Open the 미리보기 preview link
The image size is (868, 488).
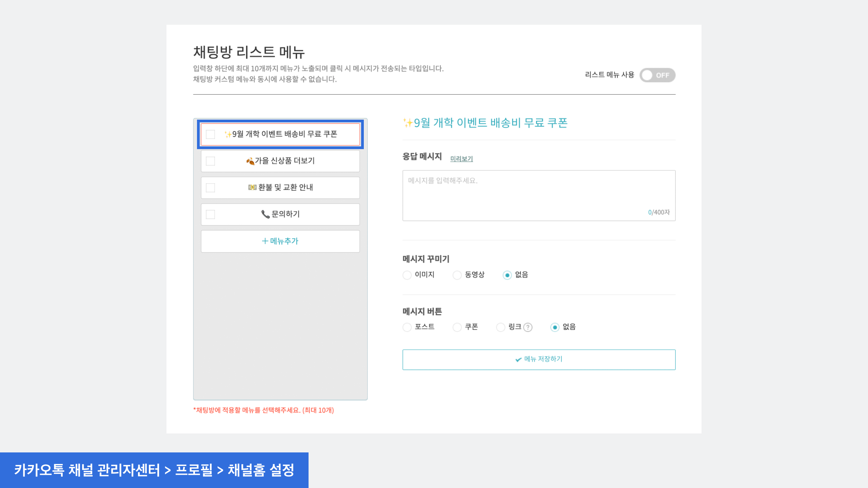pyautogui.click(x=461, y=159)
